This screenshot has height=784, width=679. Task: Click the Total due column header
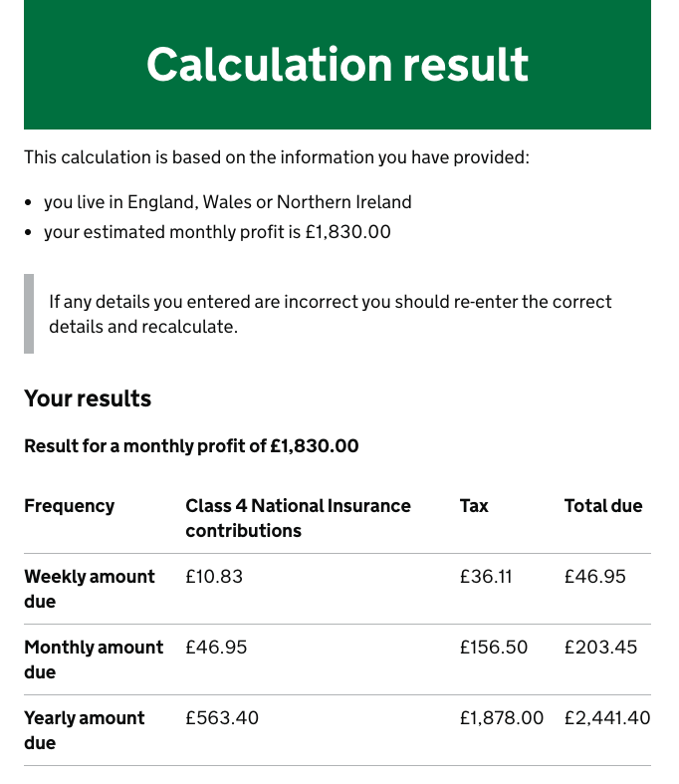coord(603,506)
